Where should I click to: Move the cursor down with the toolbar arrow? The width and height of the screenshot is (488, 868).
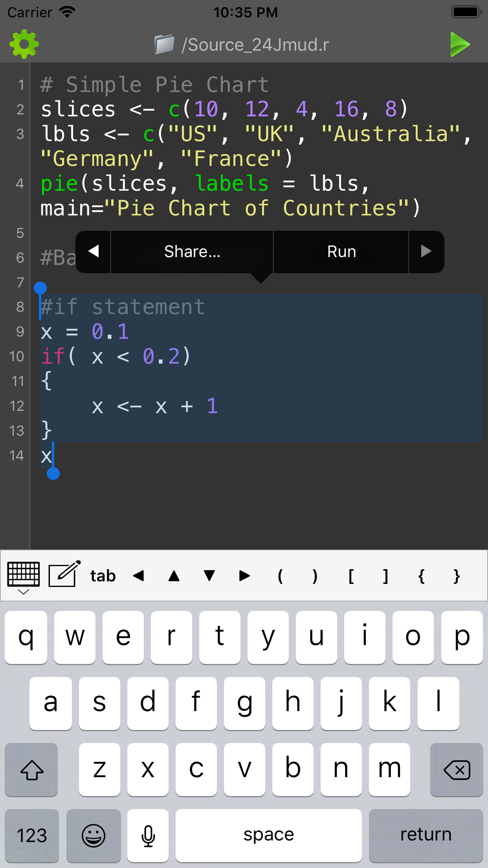tap(209, 576)
